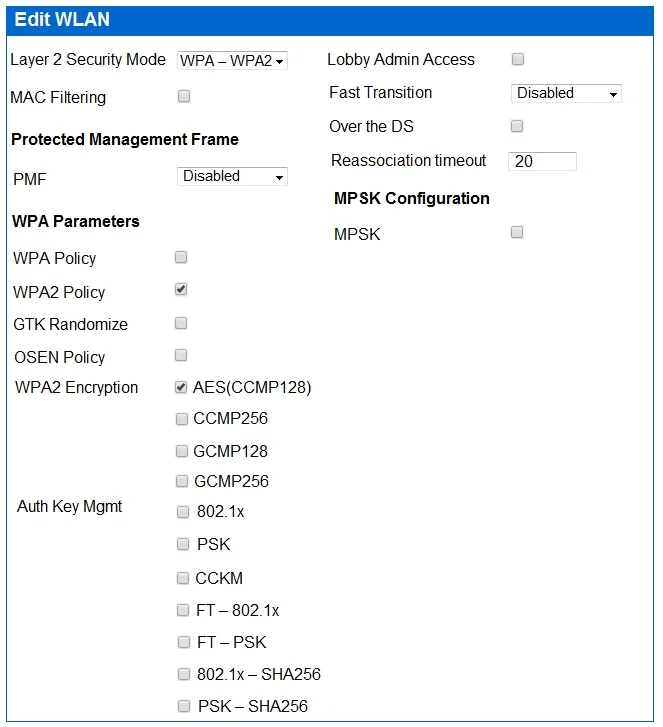Tick the OSEN Policy checkbox
Screen dimensions: 663x727
[181, 355]
